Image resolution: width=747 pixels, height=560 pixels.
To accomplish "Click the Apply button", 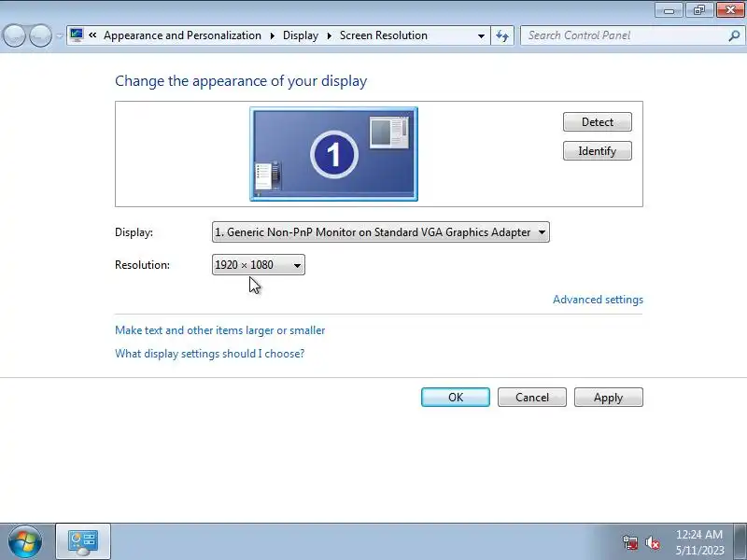I will point(609,398).
